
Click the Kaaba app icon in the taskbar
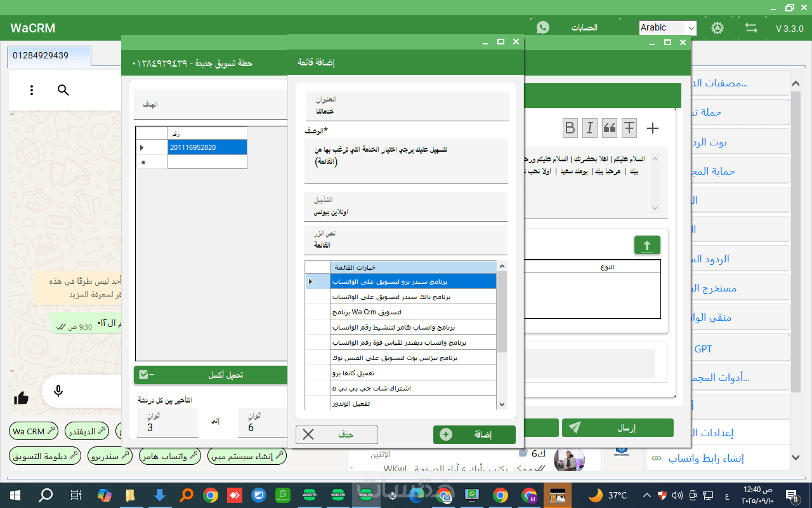pyautogui.click(x=558, y=495)
